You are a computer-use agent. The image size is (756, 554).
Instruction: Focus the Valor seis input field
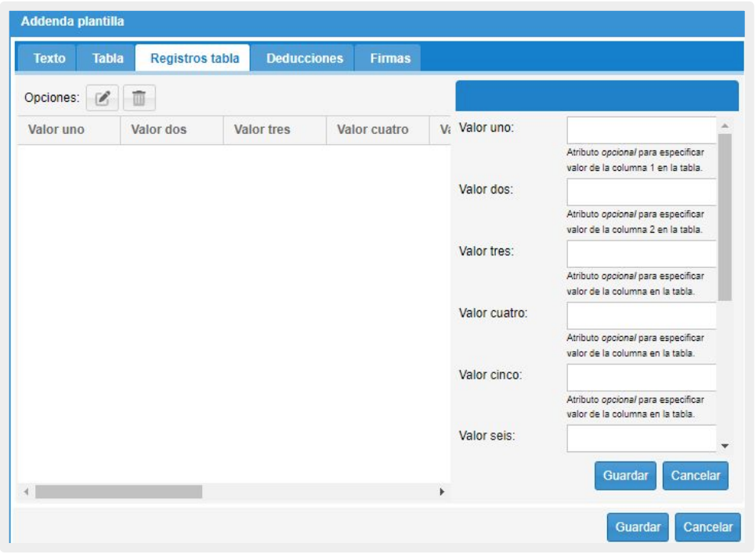coord(641,439)
